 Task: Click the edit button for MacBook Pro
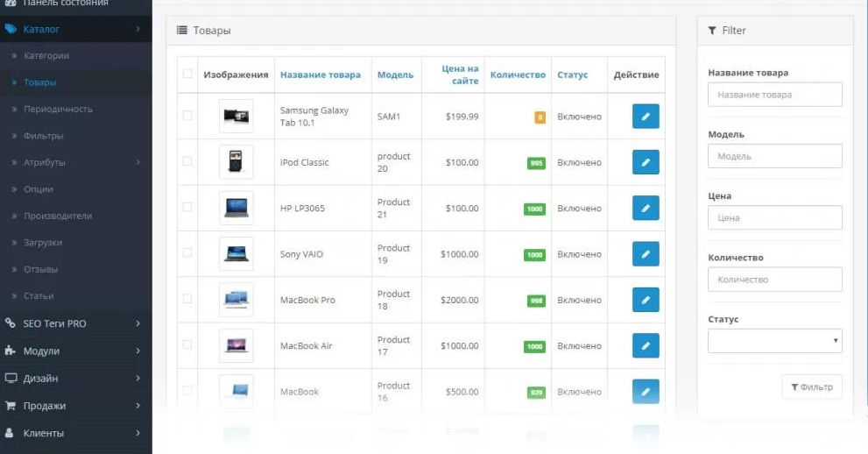[x=646, y=300]
